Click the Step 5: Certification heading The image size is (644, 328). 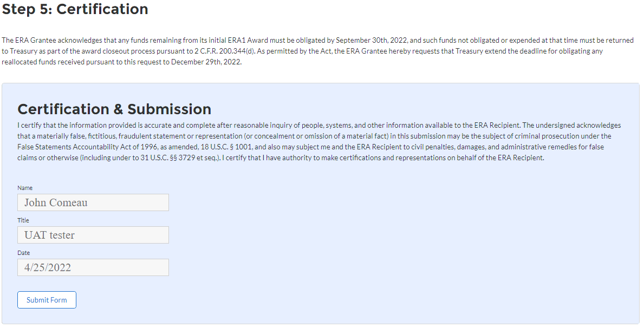pos(75,9)
